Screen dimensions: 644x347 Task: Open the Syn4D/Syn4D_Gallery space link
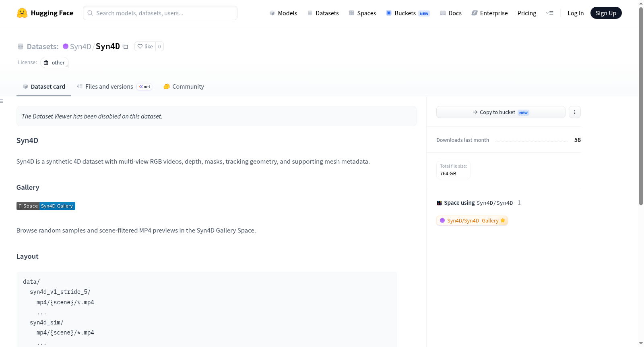click(x=472, y=220)
